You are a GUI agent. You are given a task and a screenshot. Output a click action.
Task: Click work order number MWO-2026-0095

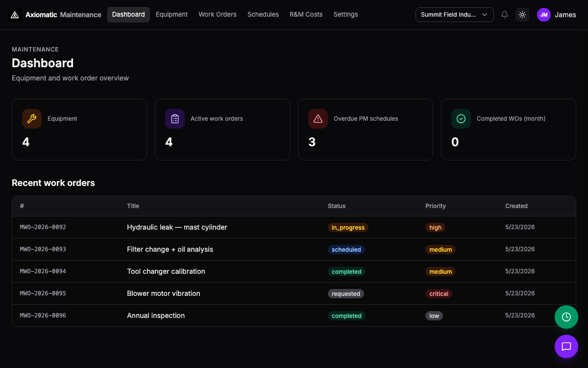point(43,293)
